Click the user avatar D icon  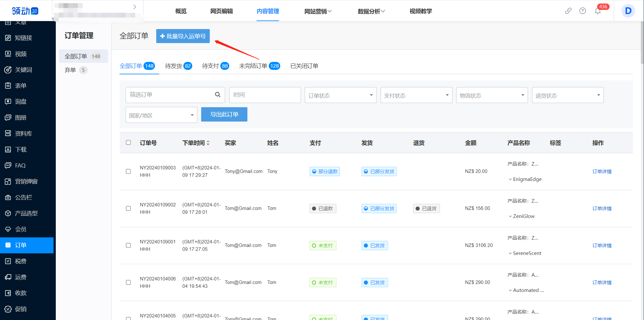click(628, 11)
